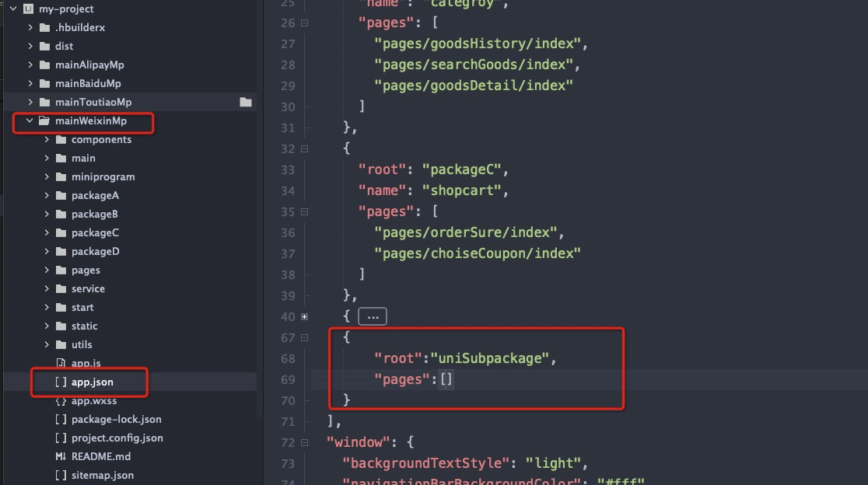Click the folder icon beside mainAlipayMp
Screen dimensions: 868x485
click(45, 65)
